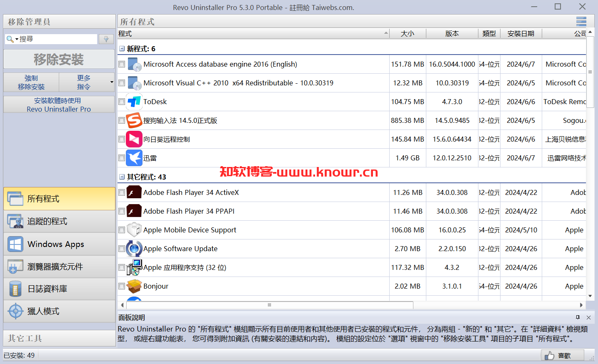The image size is (598, 364).
Task: Click the 2024/5/10 install date cell
Action: [x=521, y=230]
